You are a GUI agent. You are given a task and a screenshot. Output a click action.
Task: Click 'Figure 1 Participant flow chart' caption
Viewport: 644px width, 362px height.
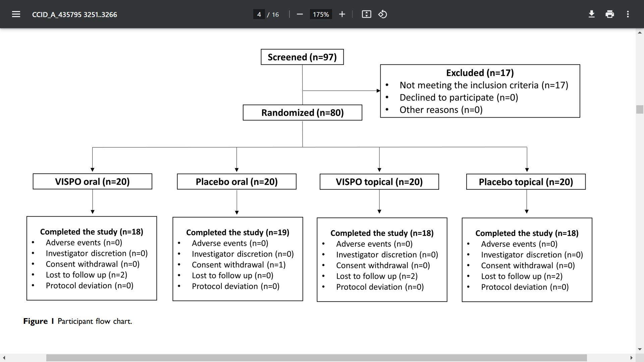point(77,321)
